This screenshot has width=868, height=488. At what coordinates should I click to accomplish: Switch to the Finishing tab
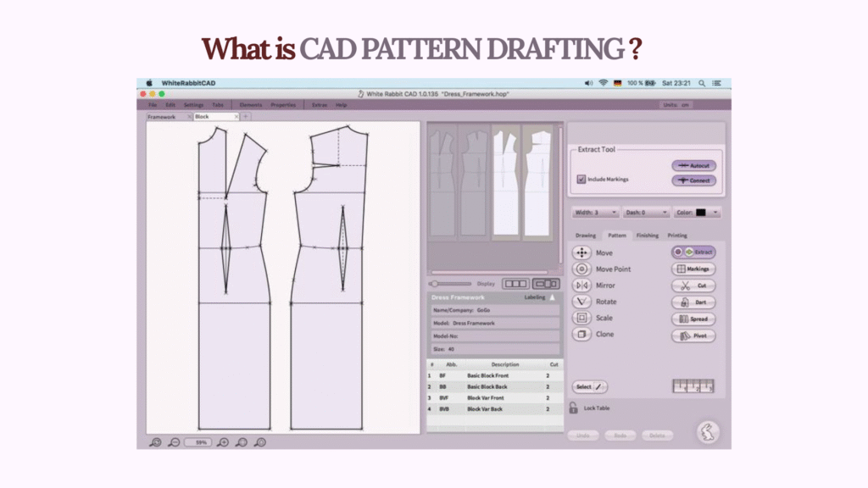pyautogui.click(x=648, y=236)
